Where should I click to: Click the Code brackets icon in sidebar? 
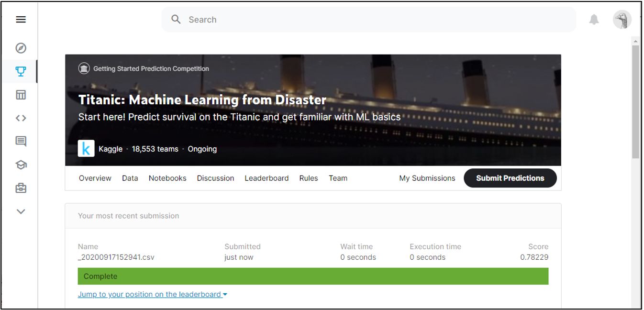(21, 118)
